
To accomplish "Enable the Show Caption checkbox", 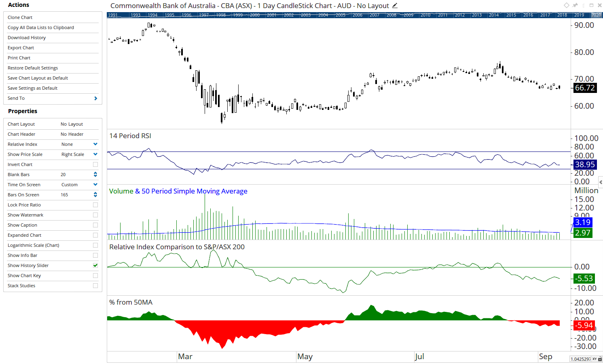I will coord(95,225).
